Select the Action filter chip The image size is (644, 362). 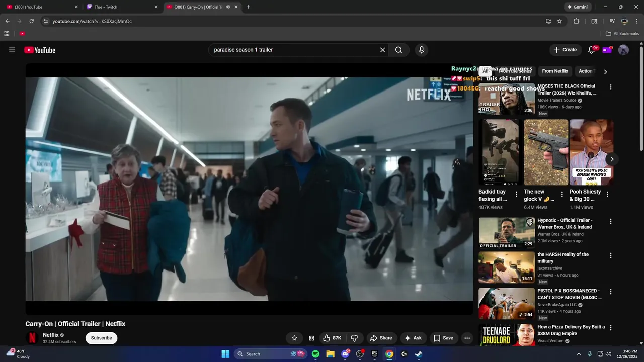click(x=586, y=71)
